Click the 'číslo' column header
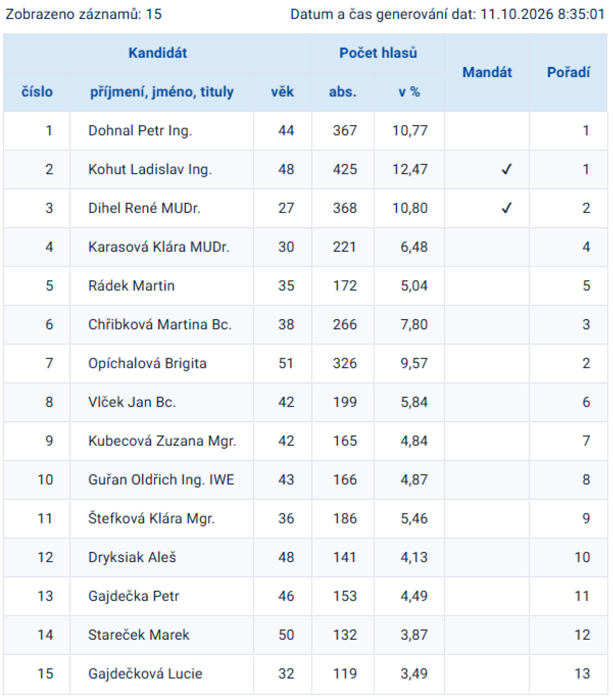This screenshot has height=700, width=613. point(37,92)
